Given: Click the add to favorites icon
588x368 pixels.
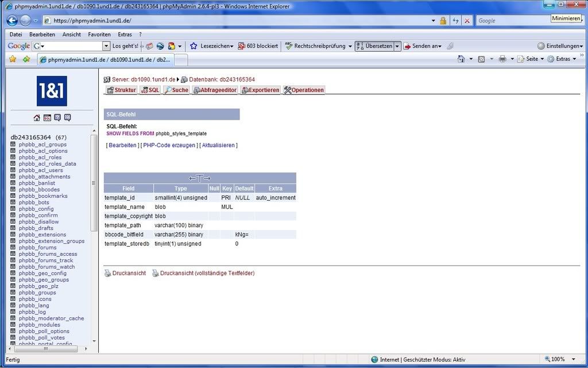Looking at the screenshot, I should [x=26, y=59].
